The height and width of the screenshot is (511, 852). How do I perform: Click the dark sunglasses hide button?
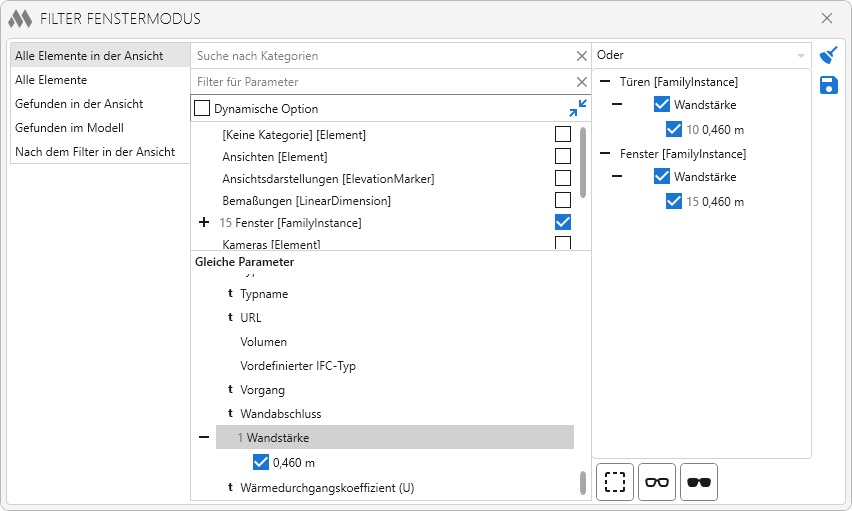point(699,482)
